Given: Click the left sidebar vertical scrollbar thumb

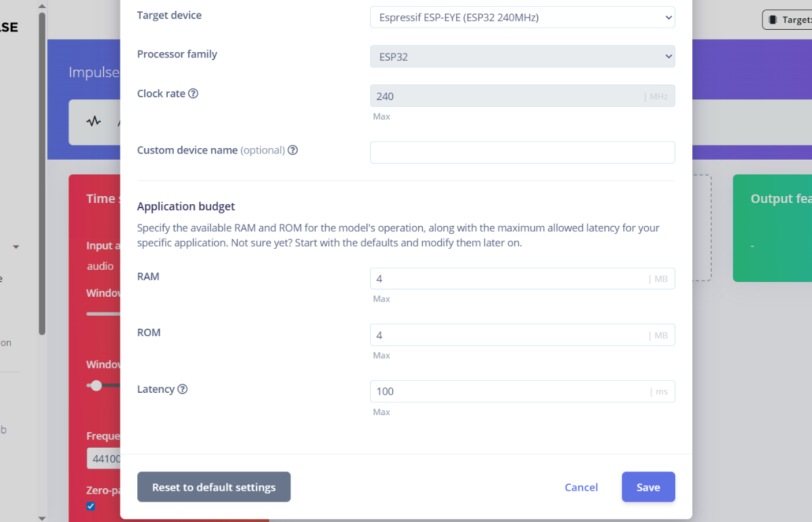Looking at the screenshot, I should pyautogui.click(x=42, y=169).
